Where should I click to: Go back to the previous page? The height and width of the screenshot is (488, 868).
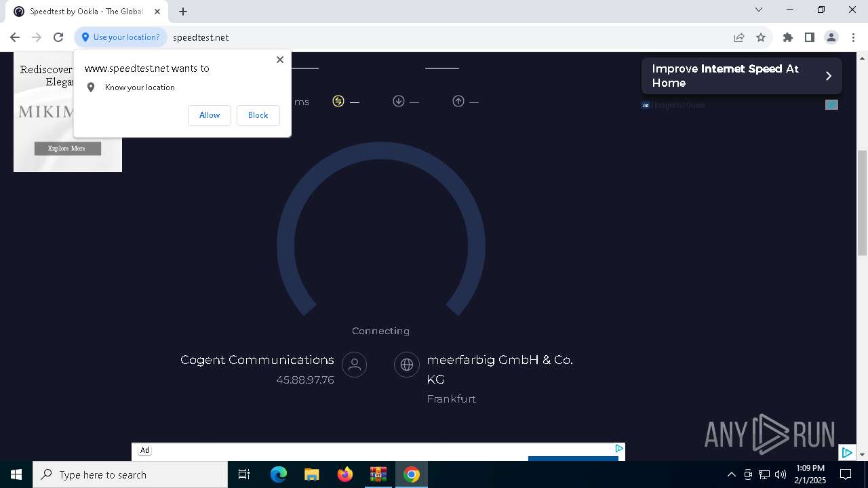(x=15, y=37)
